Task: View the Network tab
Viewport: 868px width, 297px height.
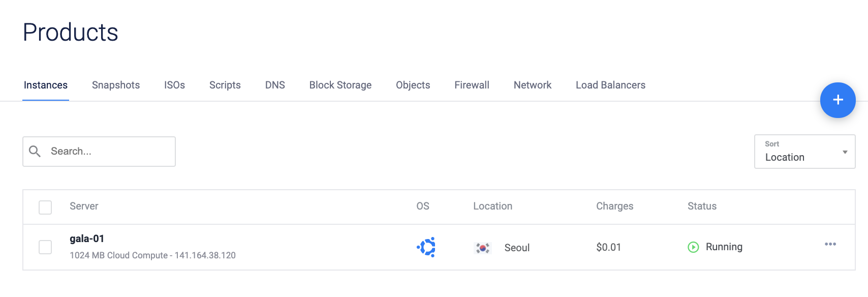Action: (532, 85)
